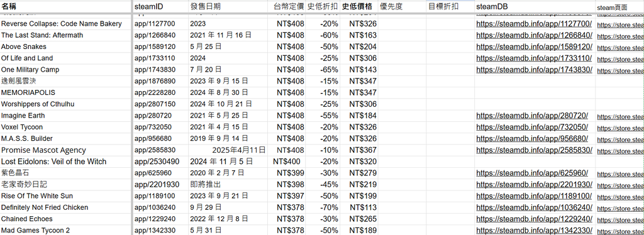This screenshot has width=644, height=235.
Task: Open steamdb link for app/1127700
Action: coord(534,24)
